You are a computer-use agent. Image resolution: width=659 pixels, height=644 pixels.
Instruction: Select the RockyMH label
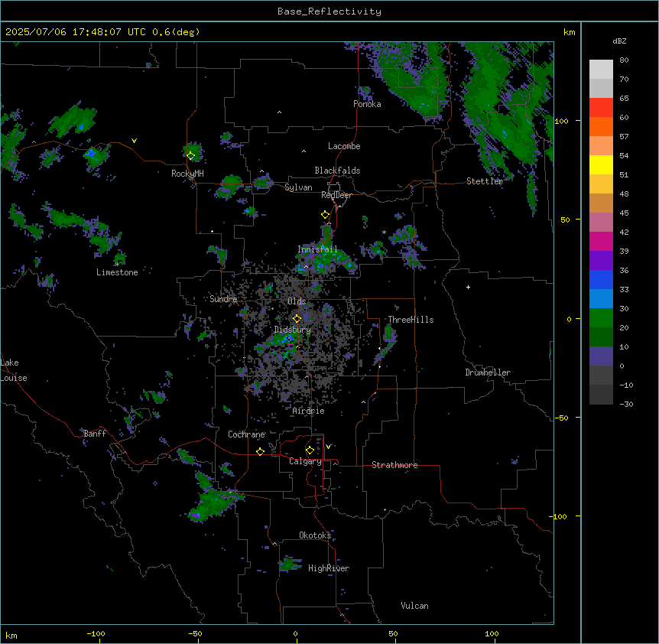pos(187,174)
